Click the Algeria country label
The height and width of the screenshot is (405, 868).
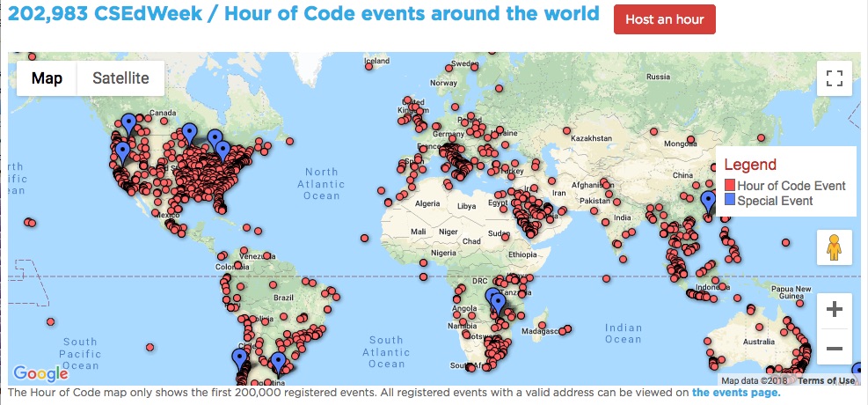(428, 203)
